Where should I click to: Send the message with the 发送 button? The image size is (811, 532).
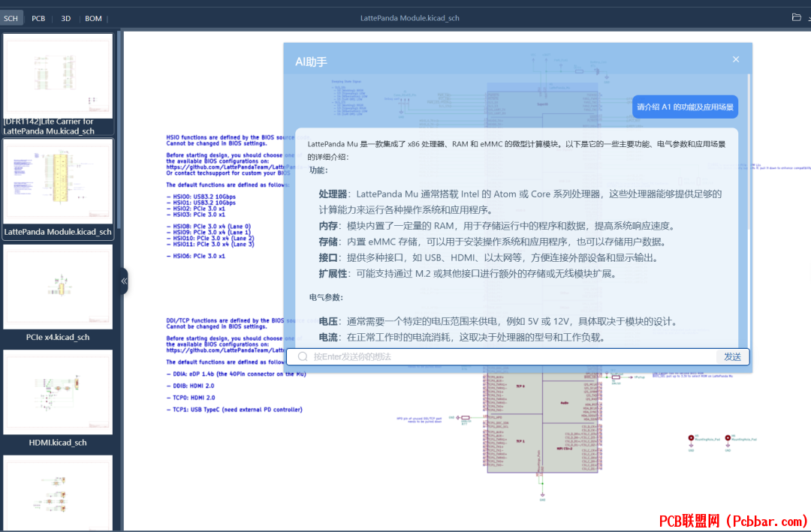click(x=732, y=356)
